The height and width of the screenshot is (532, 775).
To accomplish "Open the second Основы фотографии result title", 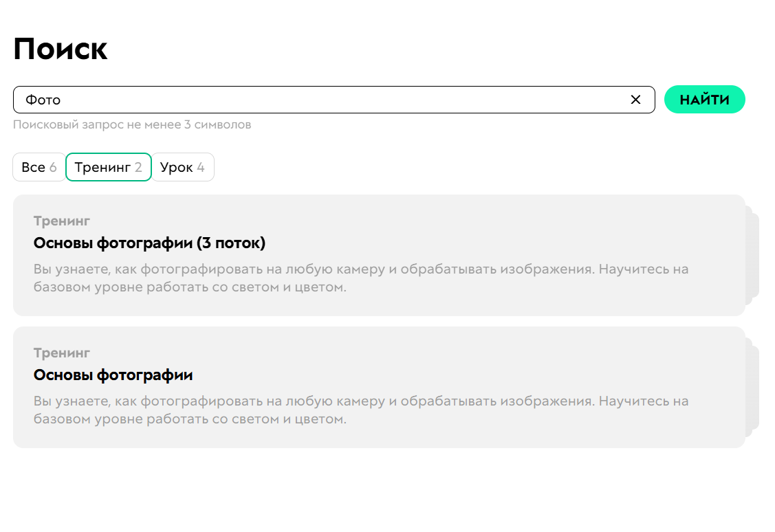I will (113, 375).
